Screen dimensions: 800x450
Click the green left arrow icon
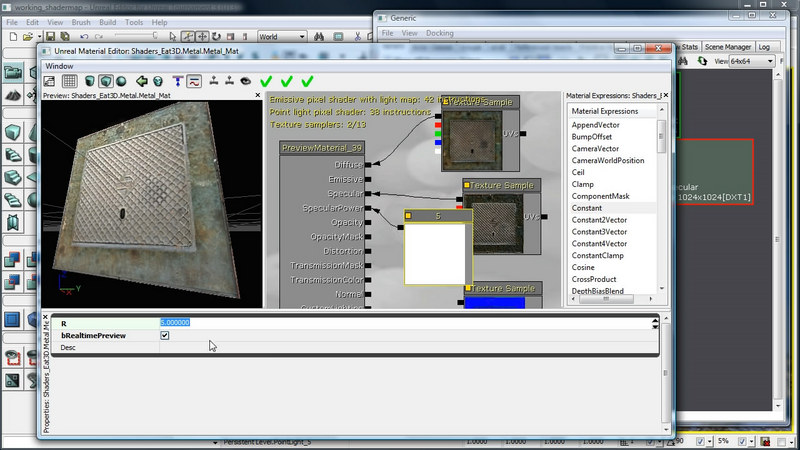click(142, 81)
